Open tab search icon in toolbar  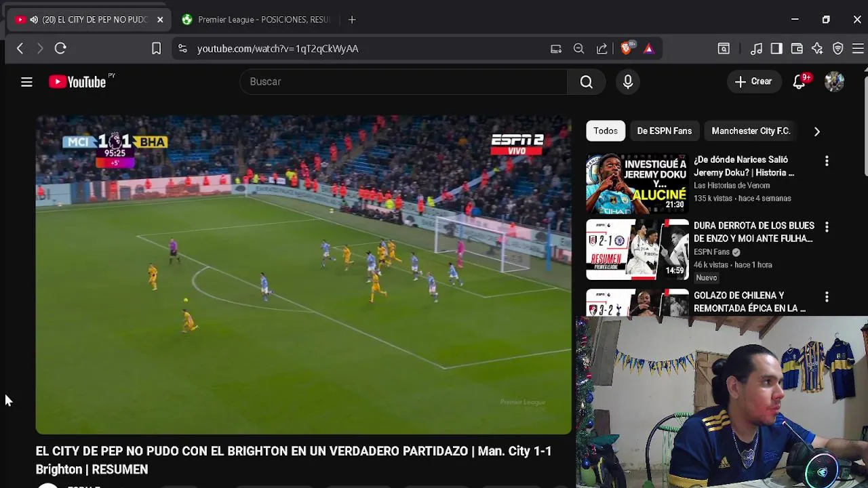tap(724, 49)
